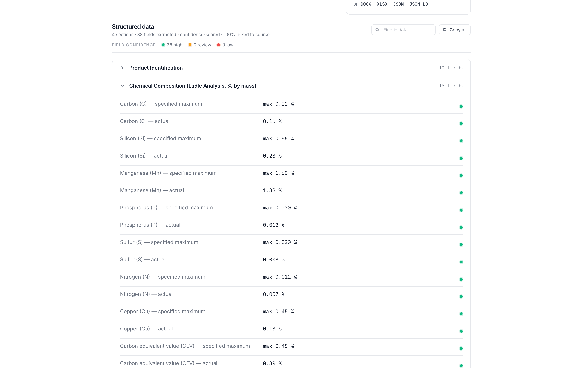Download as XLSX format
The image size is (588, 368).
coord(382,4)
